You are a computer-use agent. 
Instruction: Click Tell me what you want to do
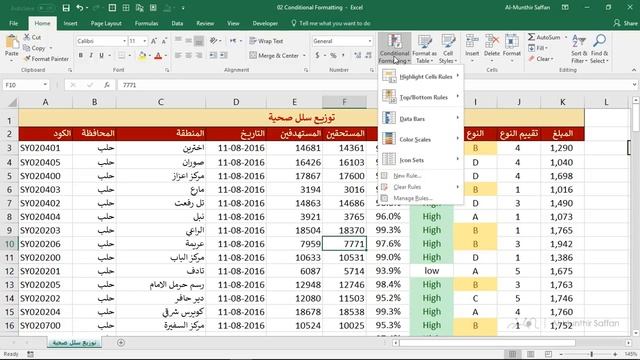pyautogui.click(x=331, y=23)
